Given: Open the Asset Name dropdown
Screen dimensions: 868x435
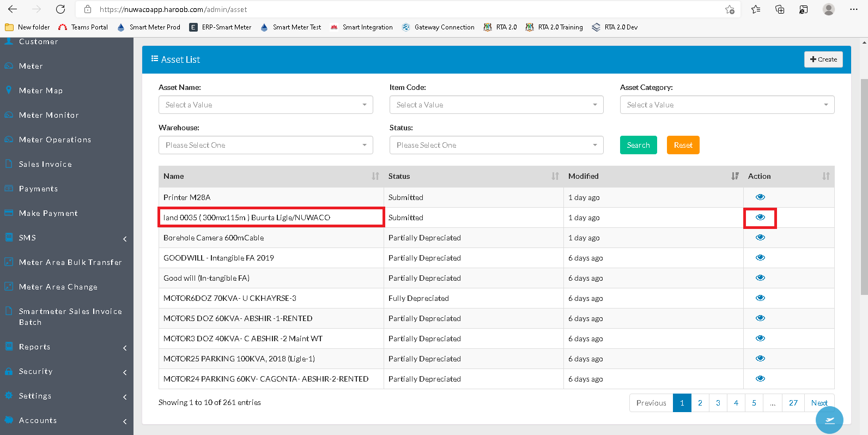Looking at the screenshot, I should pos(266,105).
